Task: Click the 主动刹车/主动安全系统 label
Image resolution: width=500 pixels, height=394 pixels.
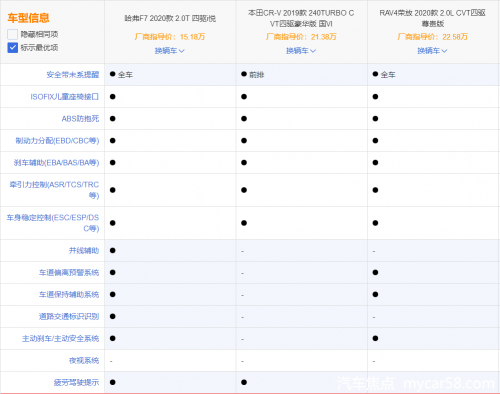Action: click(61, 338)
